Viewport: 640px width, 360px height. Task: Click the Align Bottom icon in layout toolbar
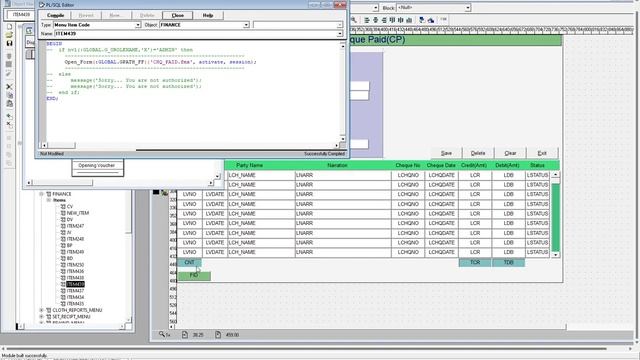pos(409,20)
